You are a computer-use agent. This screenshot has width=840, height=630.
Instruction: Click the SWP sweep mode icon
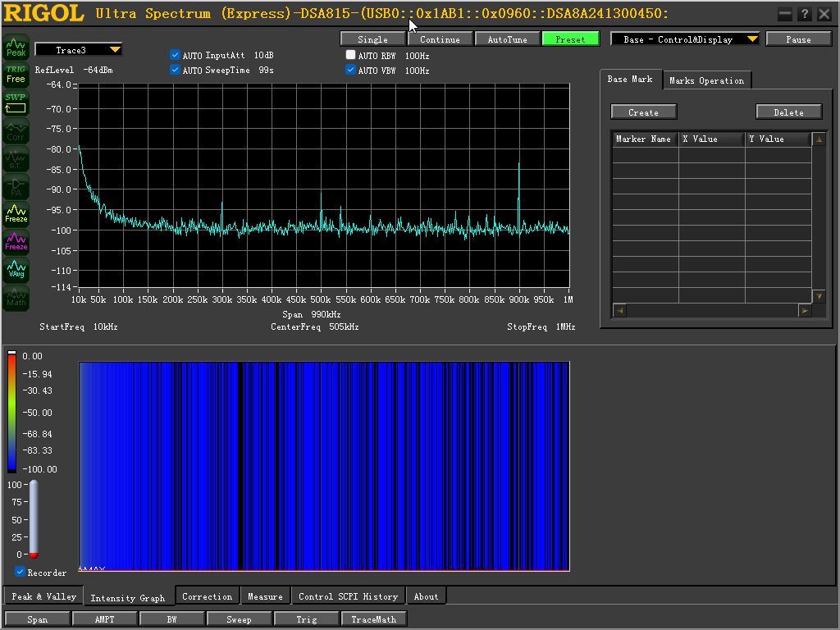pos(16,103)
